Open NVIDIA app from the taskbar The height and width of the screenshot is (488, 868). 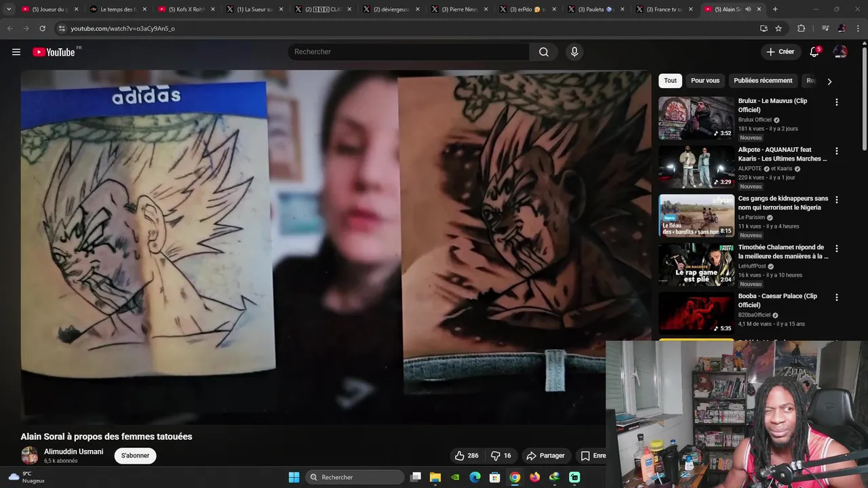pos(455,477)
